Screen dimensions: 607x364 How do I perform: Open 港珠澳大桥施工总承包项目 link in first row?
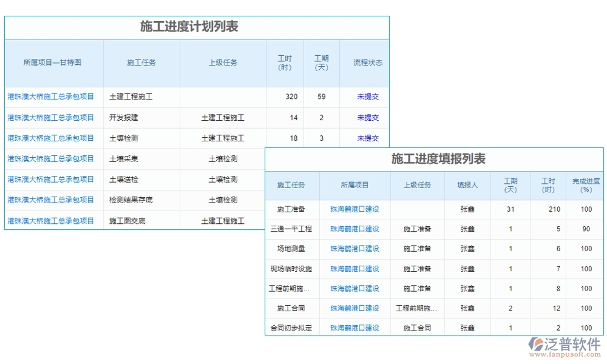[x=53, y=96]
